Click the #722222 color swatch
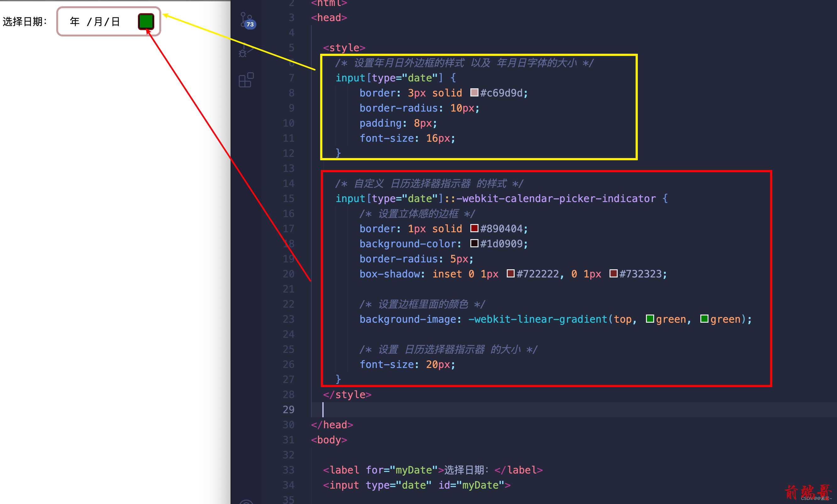Viewport: 837px width, 504px height. pos(510,273)
